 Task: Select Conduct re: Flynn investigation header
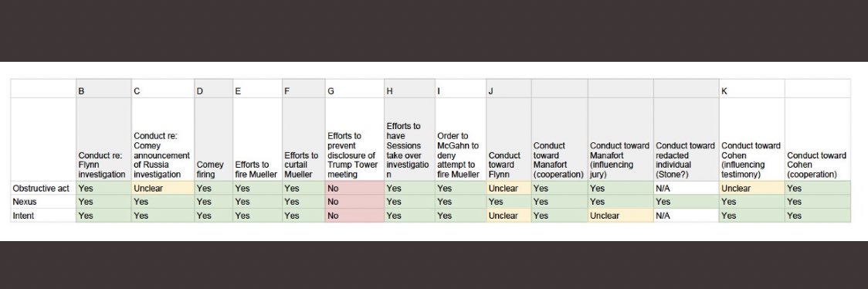coord(103,140)
